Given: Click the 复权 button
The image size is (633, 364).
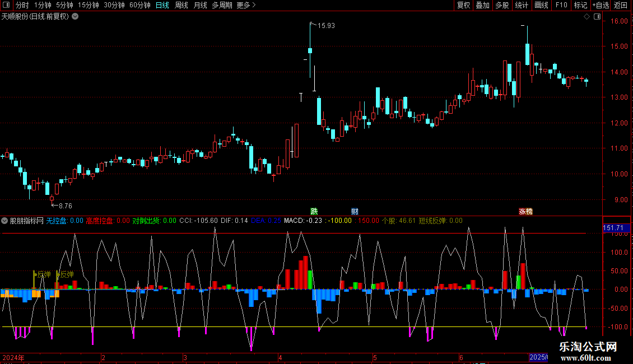Looking at the screenshot, I should click(463, 5).
